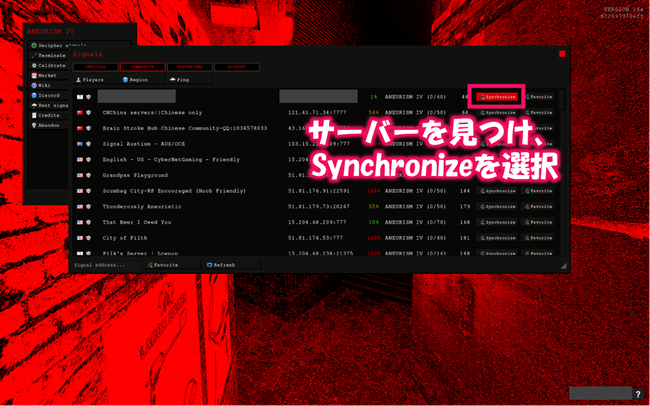Click the shield icon on the CNChina servers row
This screenshot has height=406, width=650.
click(x=88, y=112)
